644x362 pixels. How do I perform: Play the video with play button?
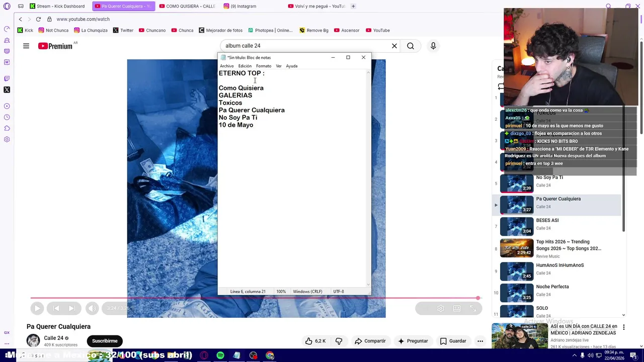[37, 308]
